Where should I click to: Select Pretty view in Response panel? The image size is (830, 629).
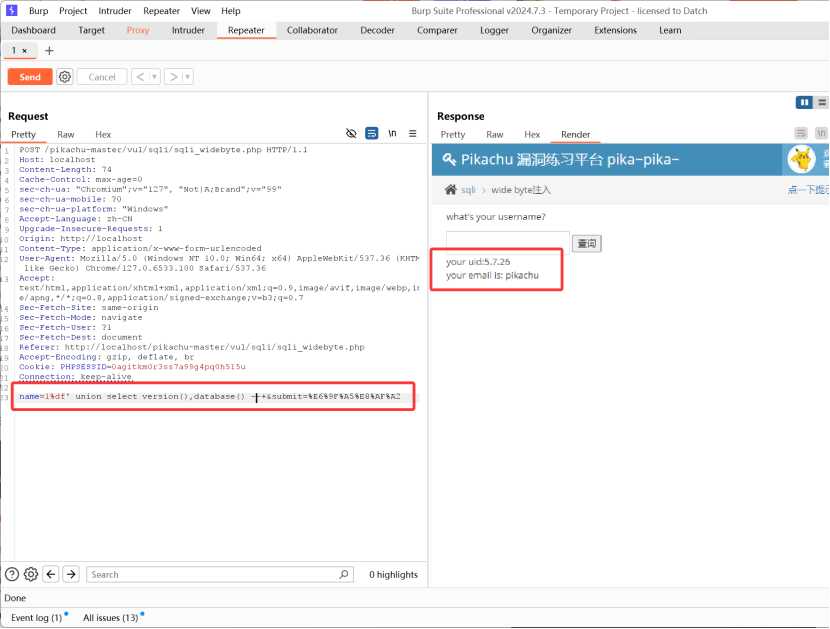pos(453,134)
